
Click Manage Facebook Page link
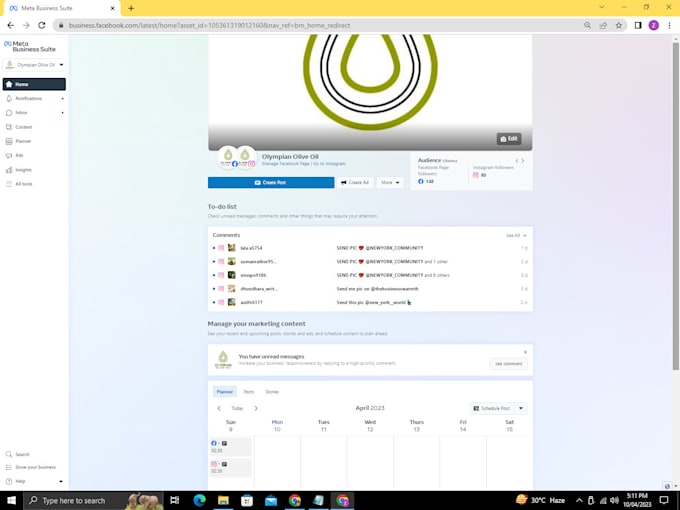point(285,164)
